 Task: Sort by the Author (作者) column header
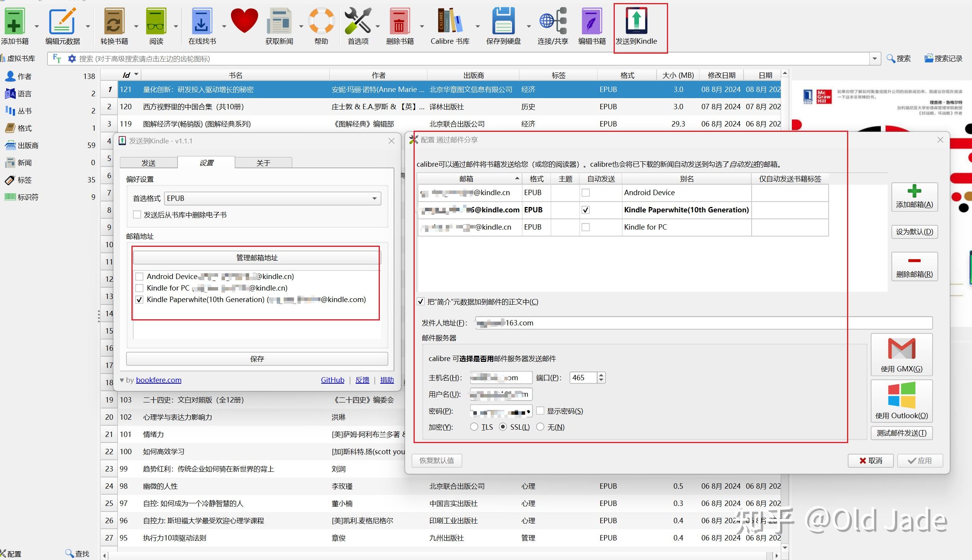click(x=378, y=76)
